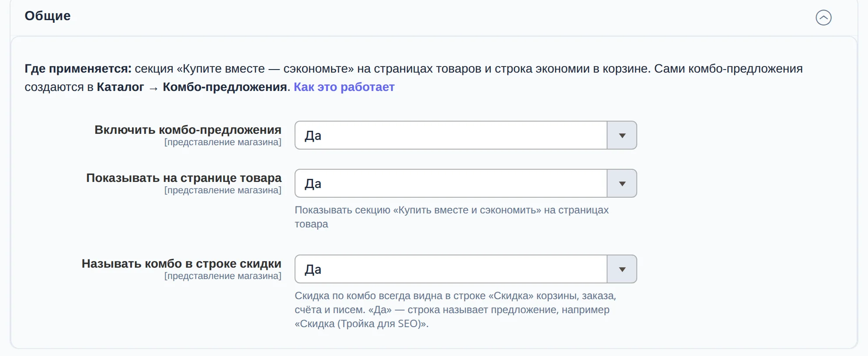Click [представление магазина] under Называть комбо в строке скидки
This screenshot has height=356, width=868.
[223, 276]
